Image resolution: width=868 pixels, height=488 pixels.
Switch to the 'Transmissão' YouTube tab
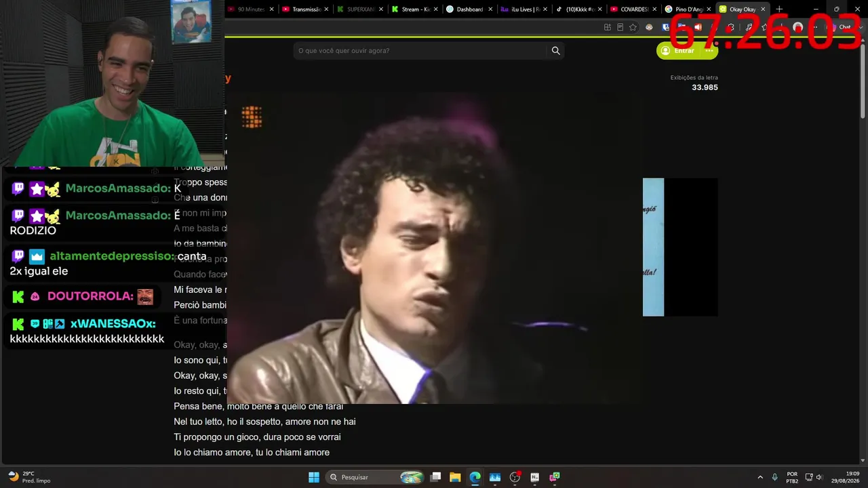[x=305, y=9]
